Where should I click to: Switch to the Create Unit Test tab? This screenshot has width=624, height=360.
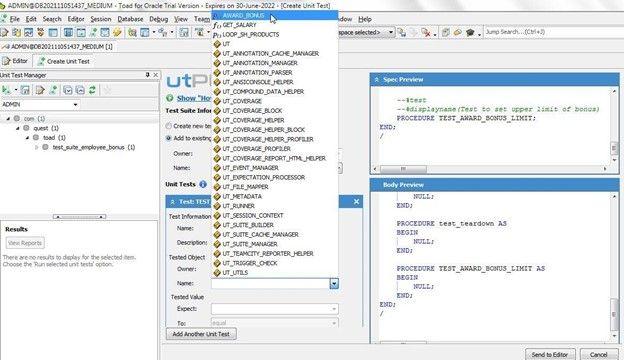point(63,61)
